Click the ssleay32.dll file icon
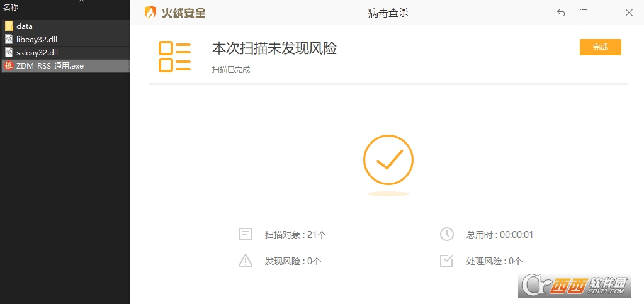Viewport: 644px width, 304px height. coord(9,53)
